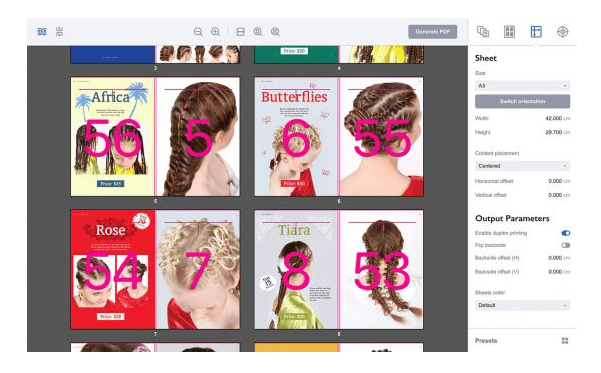Click the Width value 42.000
Image resolution: width=601 pixels, height=373 pixels.
553,118
